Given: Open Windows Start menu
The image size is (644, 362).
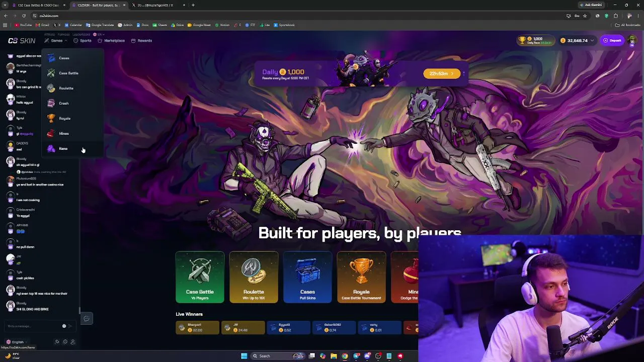Looking at the screenshot, I should coord(244,356).
